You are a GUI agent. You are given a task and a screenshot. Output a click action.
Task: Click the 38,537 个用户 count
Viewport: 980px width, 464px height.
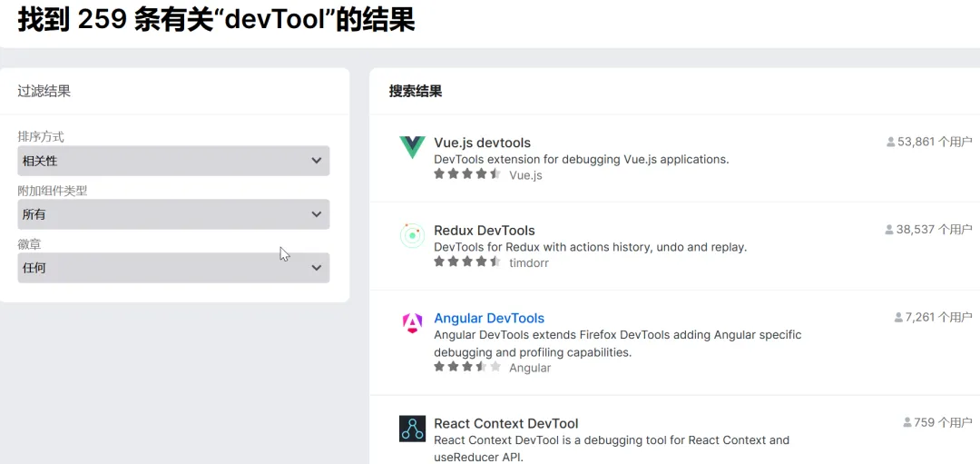(934, 230)
